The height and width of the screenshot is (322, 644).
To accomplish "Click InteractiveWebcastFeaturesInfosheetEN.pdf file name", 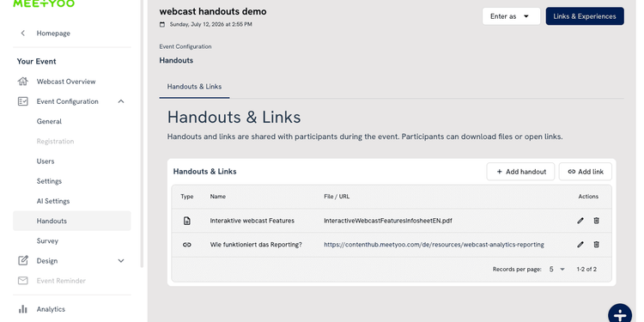I will click(x=388, y=221).
